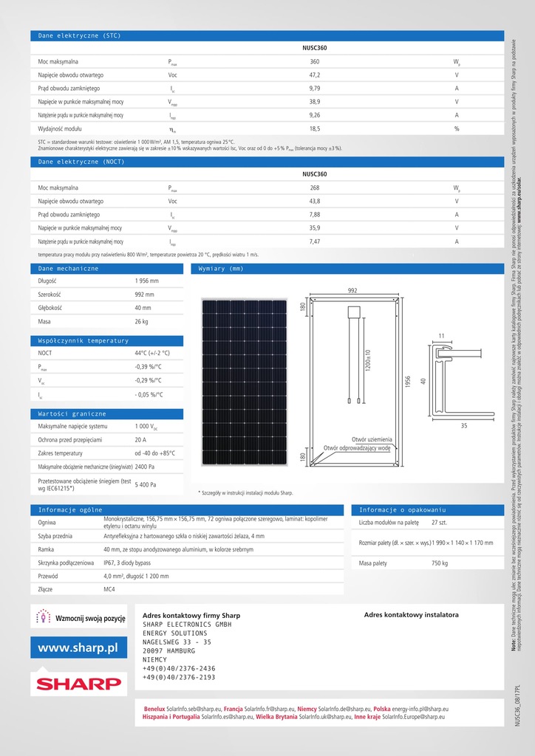The height and width of the screenshot is (756, 535).
Task: Select the STC maximum power value 360
Action: click(x=315, y=62)
